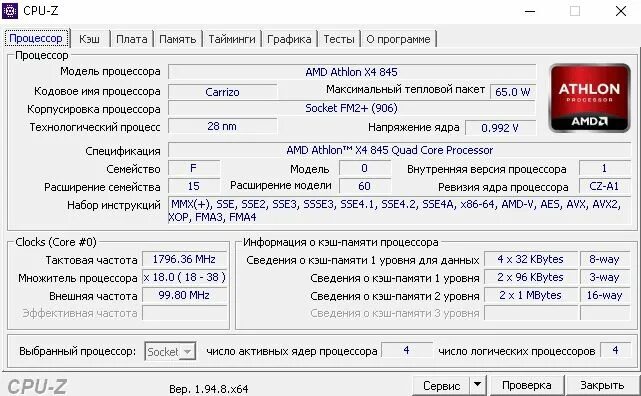
Task: Click the TDP value 65.0 W
Action: click(x=513, y=92)
